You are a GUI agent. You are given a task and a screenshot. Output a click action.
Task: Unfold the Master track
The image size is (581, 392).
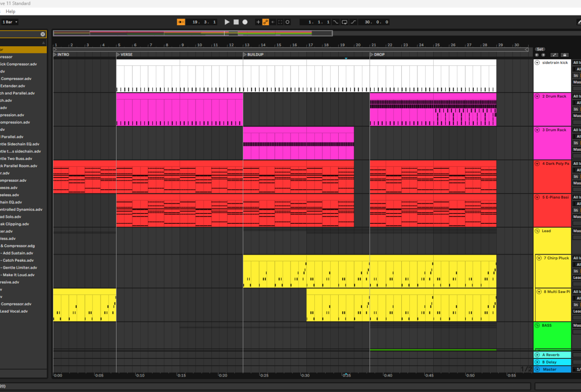coord(537,370)
